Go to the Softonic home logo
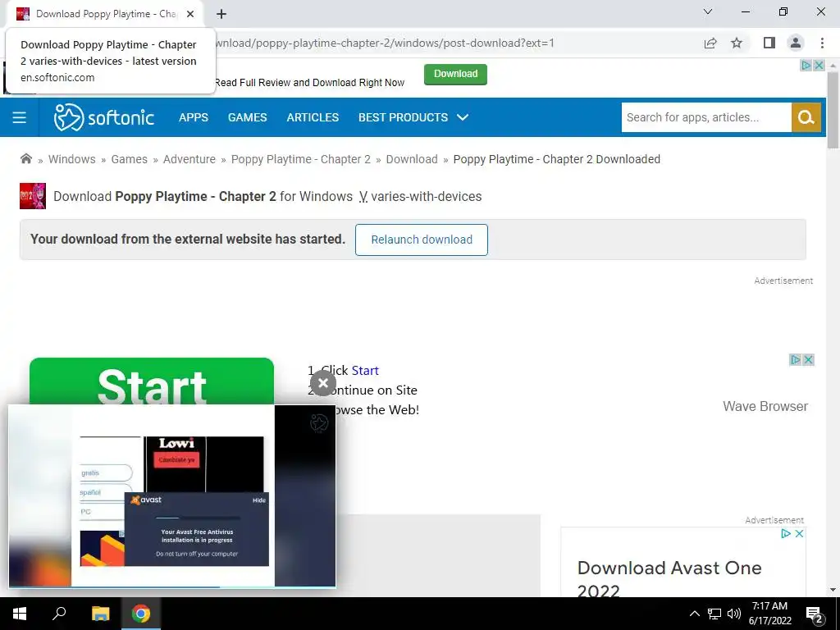This screenshot has width=840, height=630. 104,117
